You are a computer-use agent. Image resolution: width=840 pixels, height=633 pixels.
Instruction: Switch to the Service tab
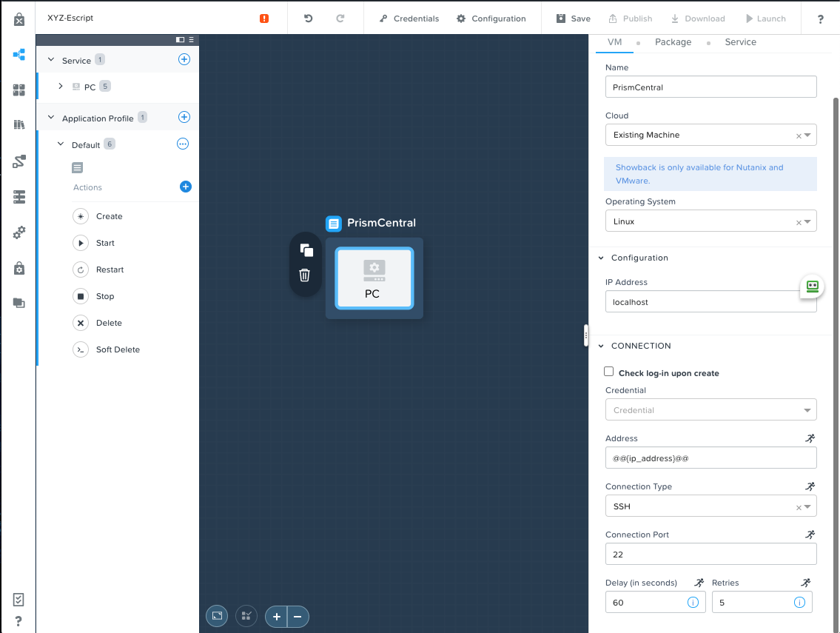pyautogui.click(x=740, y=42)
